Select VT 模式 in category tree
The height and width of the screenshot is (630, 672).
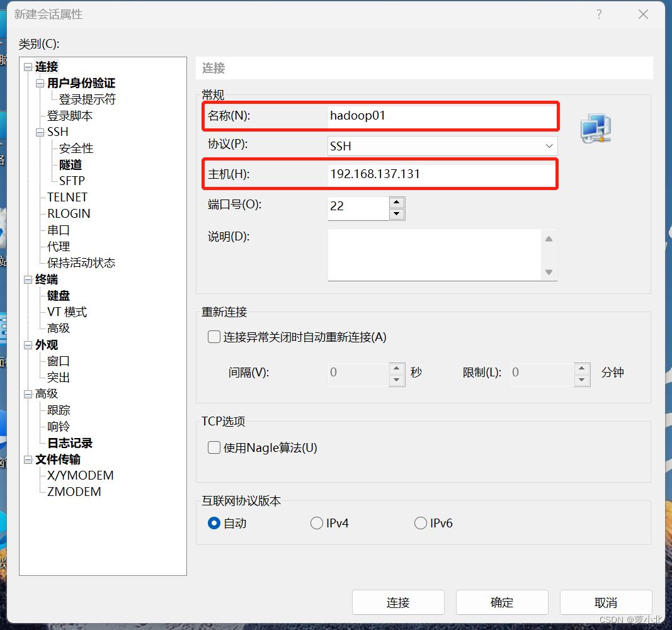(x=67, y=312)
